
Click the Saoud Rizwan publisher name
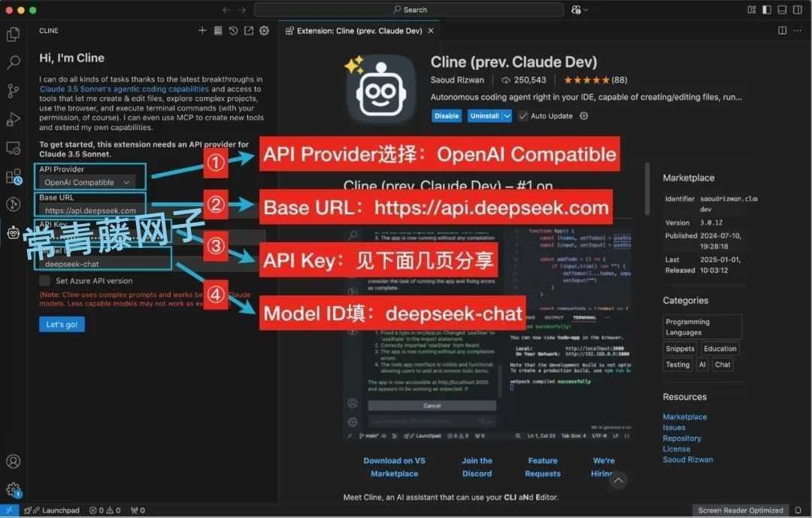457,80
